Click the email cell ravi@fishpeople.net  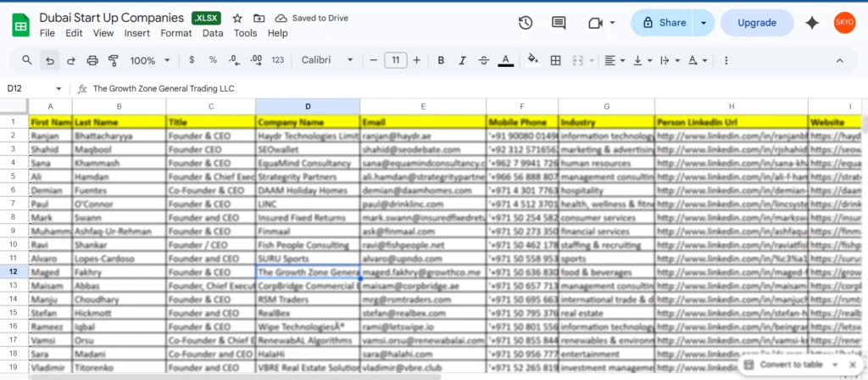point(423,245)
